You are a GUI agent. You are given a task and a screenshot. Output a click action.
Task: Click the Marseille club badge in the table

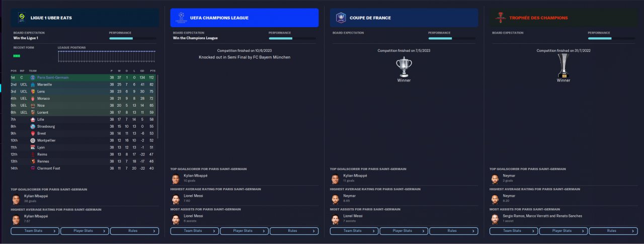coord(33,85)
